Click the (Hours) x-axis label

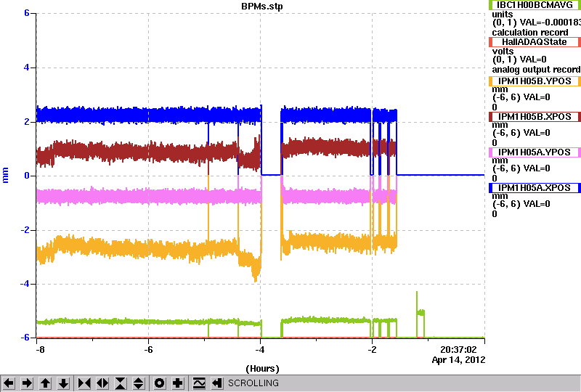262,369
